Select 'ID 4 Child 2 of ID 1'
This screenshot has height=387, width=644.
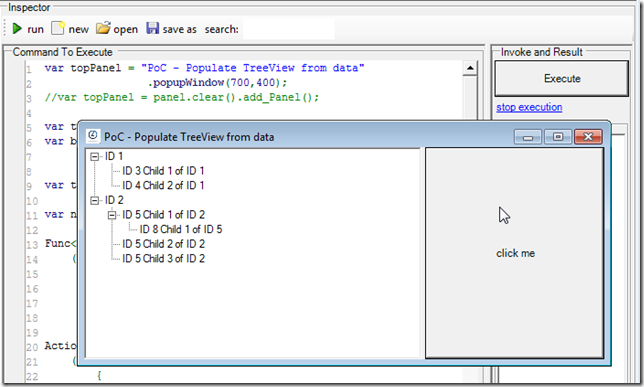click(163, 186)
